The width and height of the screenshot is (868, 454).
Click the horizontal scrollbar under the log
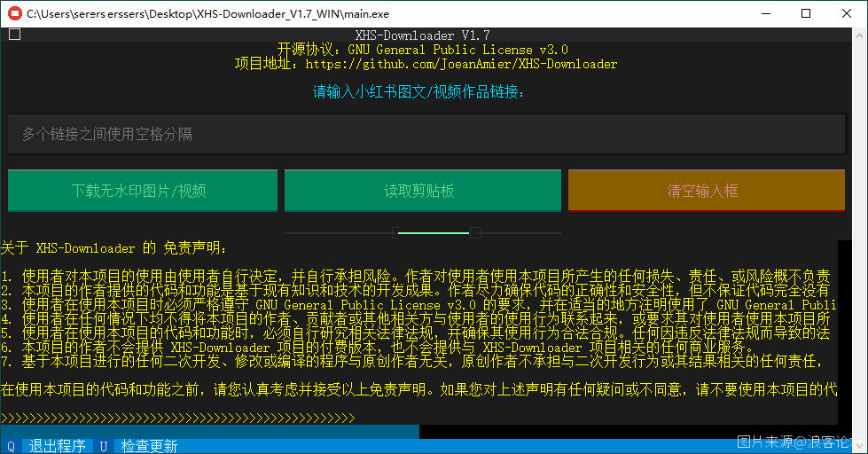[210, 431]
